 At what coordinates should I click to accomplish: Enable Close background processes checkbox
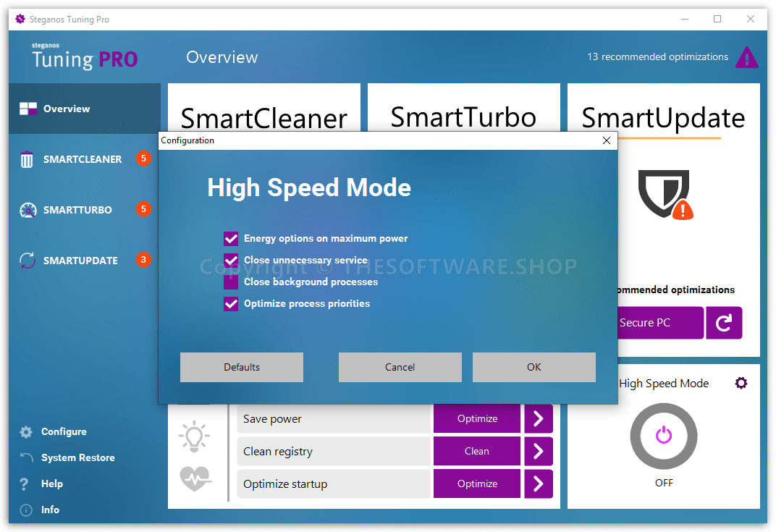pos(231,282)
